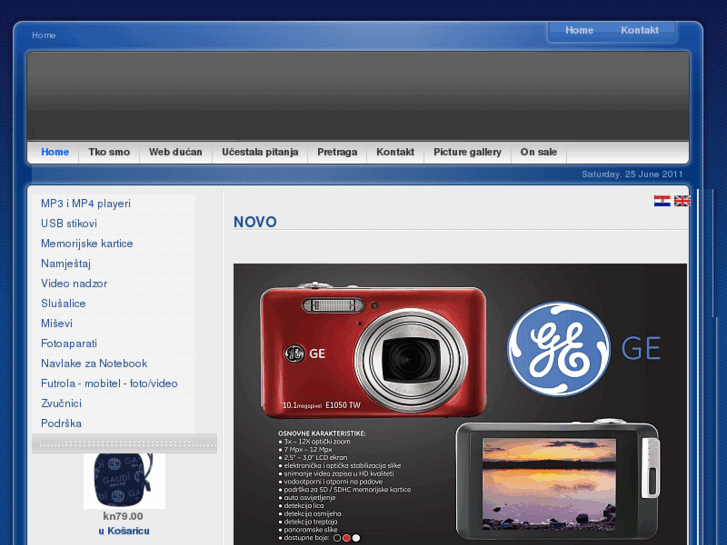The width and height of the screenshot is (727, 545).
Task: Click the Home link in top-right header
Action: (579, 30)
